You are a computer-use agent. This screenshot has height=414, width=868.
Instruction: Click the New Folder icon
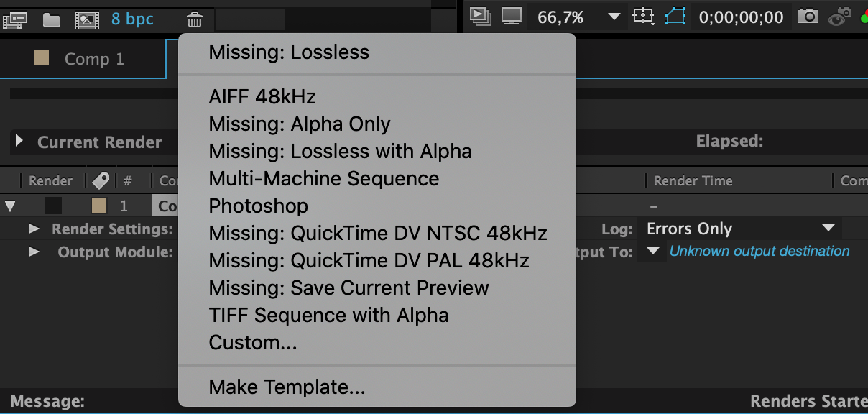[x=52, y=19]
